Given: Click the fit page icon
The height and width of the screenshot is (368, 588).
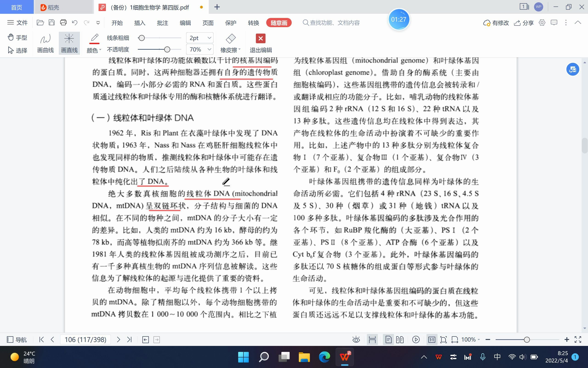Looking at the screenshot, I should 444,339.
